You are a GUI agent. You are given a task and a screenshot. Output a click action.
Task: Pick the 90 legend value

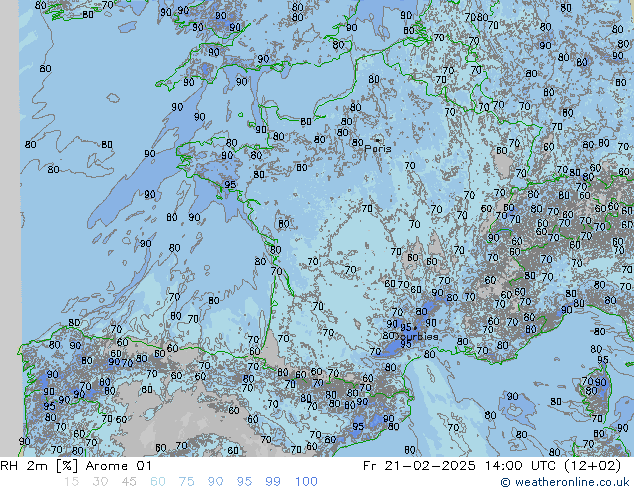point(215,482)
